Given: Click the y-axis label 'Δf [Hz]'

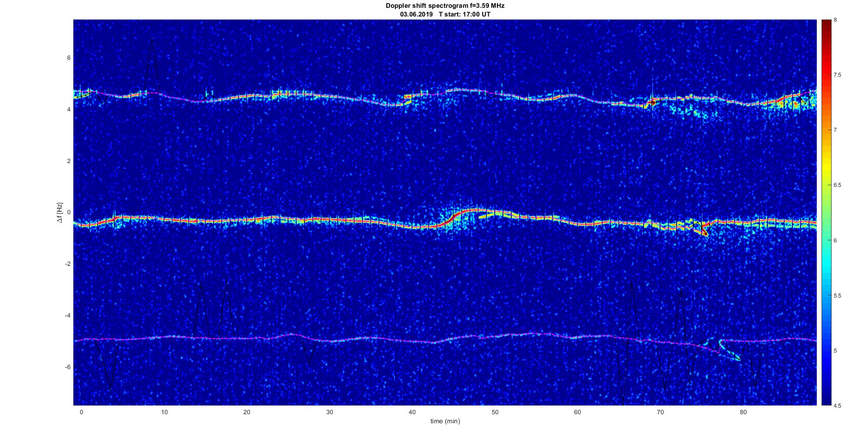Looking at the screenshot, I should pyautogui.click(x=59, y=213).
